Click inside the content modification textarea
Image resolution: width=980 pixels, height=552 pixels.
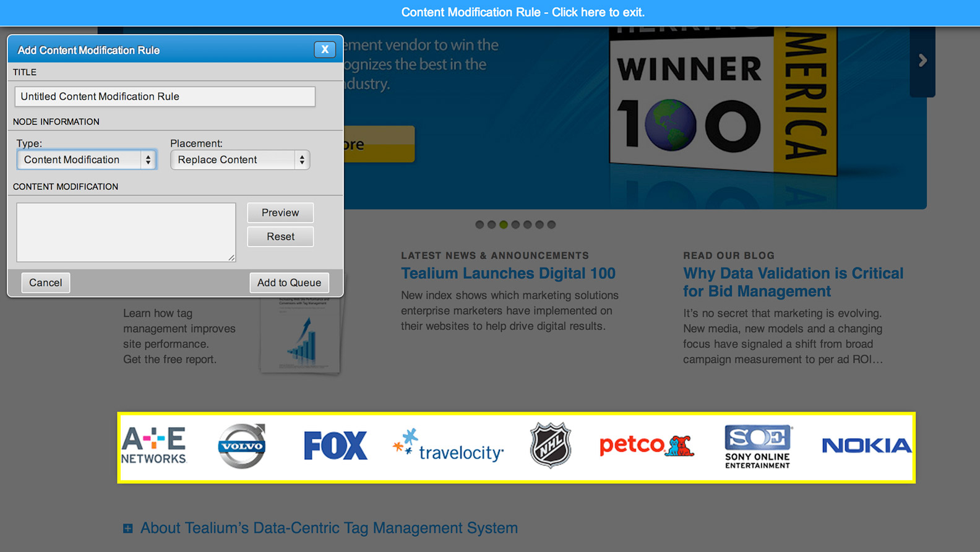126,232
